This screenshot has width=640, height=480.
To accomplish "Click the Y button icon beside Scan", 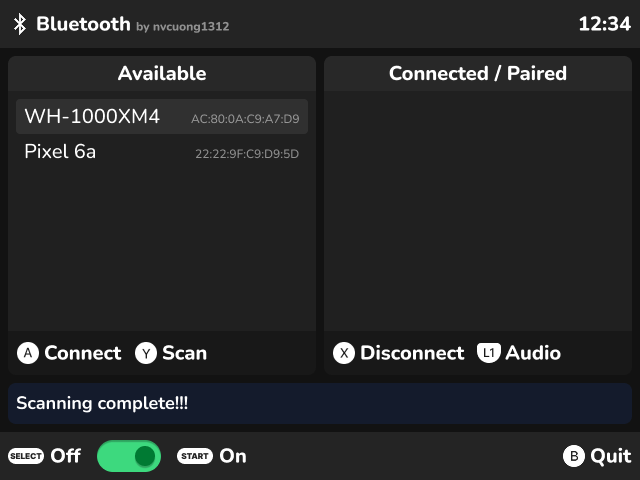I will (146, 353).
